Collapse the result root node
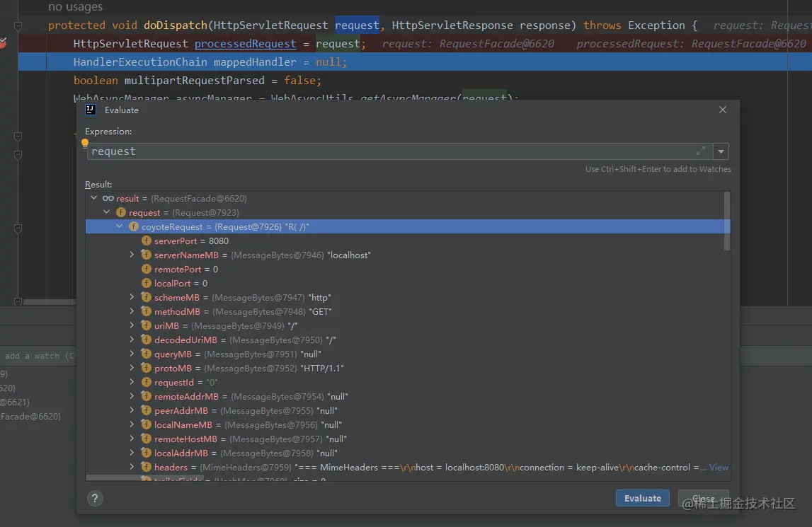The image size is (812, 527). click(x=93, y=199)
